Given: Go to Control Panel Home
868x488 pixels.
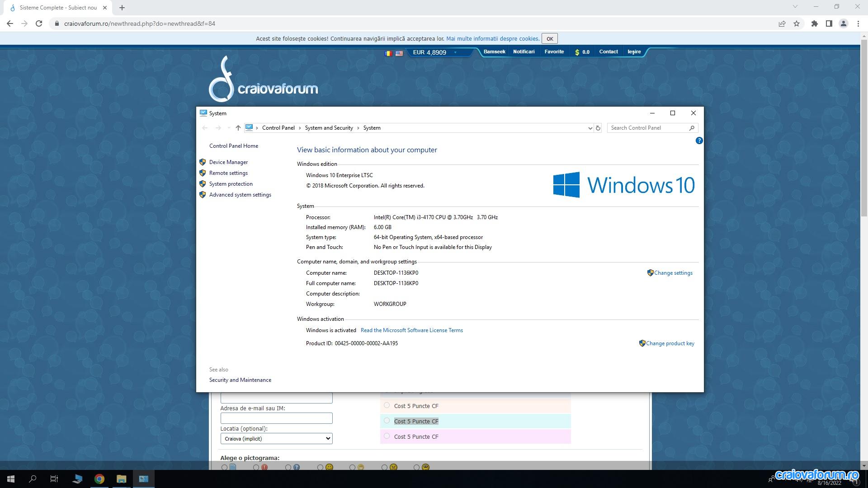Looking at the screenshot, I should pos(234,146).
